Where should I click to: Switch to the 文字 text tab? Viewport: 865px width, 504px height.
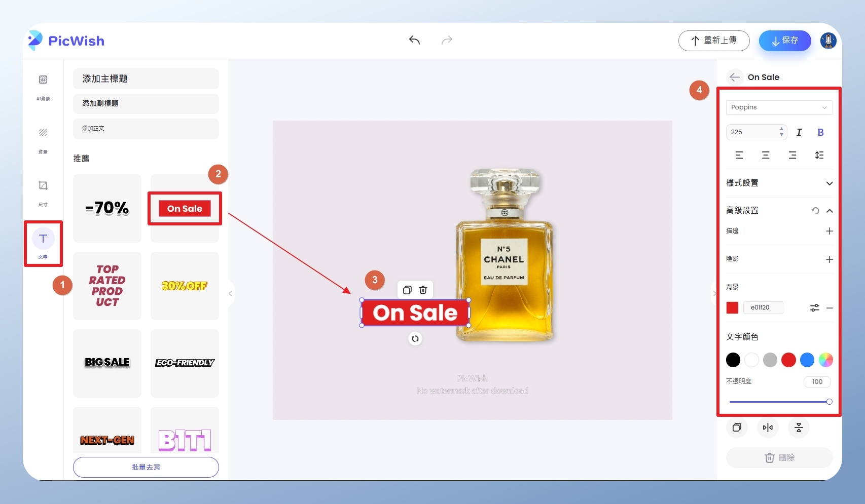click(x=43, y=243)
